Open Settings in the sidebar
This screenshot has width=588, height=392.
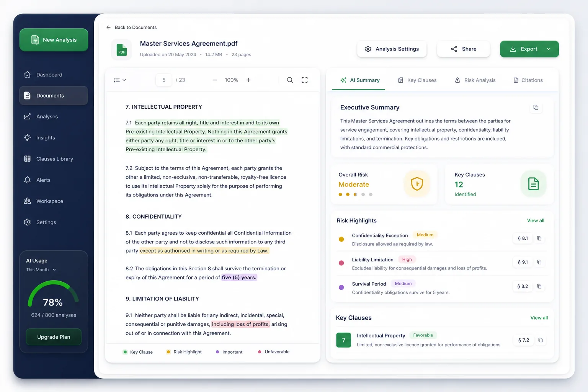pyautogui.click(x=54, y=222)
